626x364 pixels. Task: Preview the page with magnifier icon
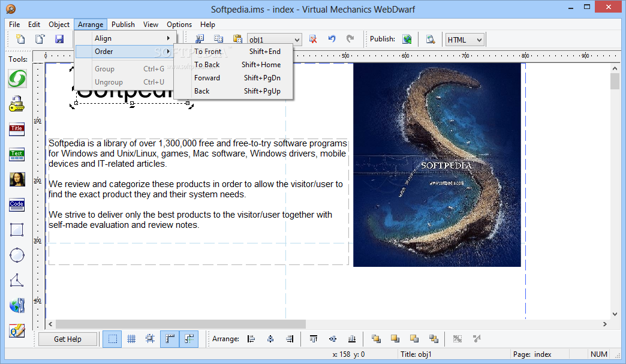(430, 39)
